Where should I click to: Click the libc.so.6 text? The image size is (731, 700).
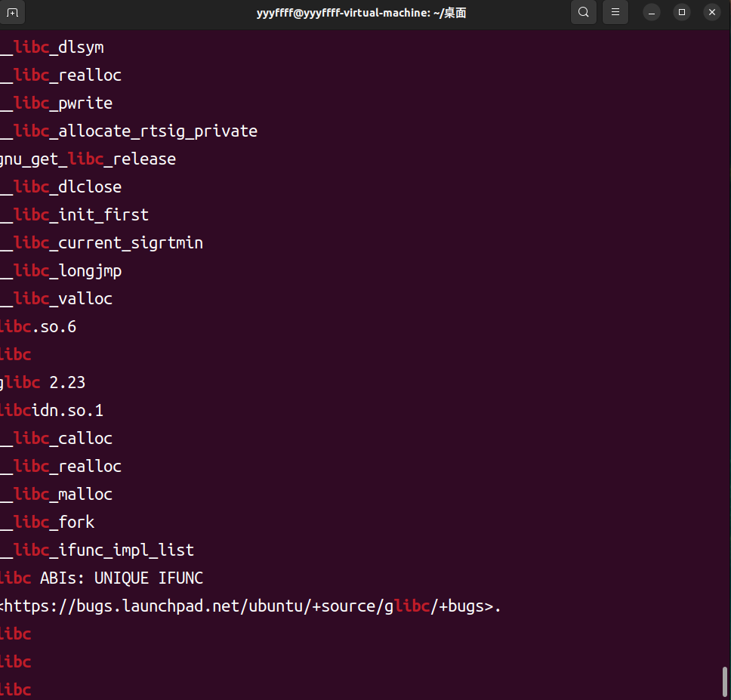point(39,327)
